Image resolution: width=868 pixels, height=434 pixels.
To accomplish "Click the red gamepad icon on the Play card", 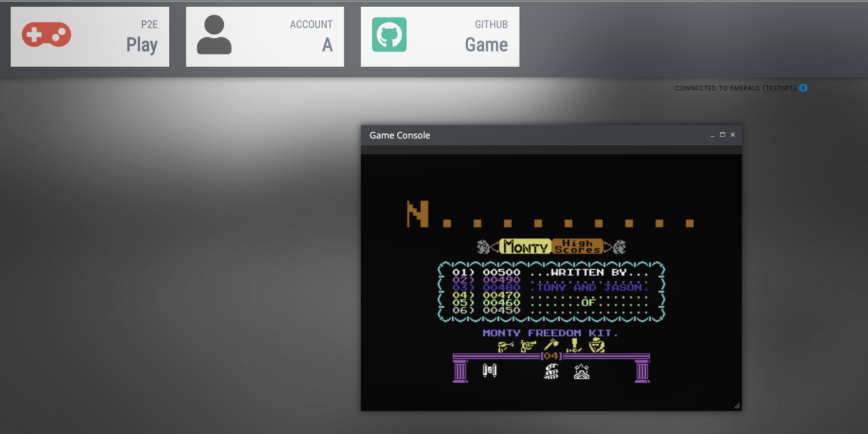I will click(47, 35).
